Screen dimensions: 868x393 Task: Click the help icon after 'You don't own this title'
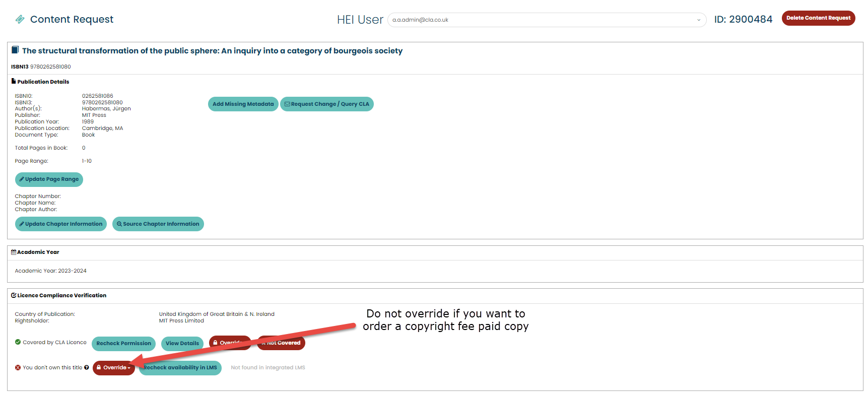tap(87, 368)
